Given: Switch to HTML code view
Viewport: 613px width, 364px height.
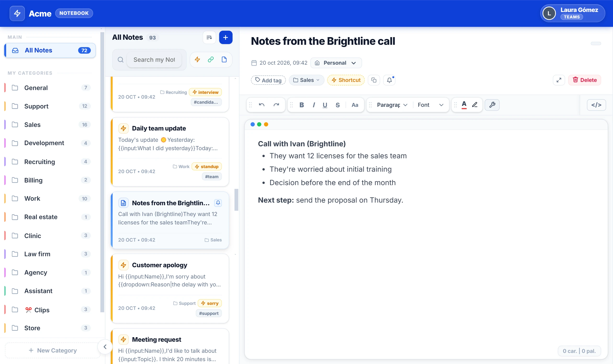Looking at the screenshot, I should click(596, 105).
